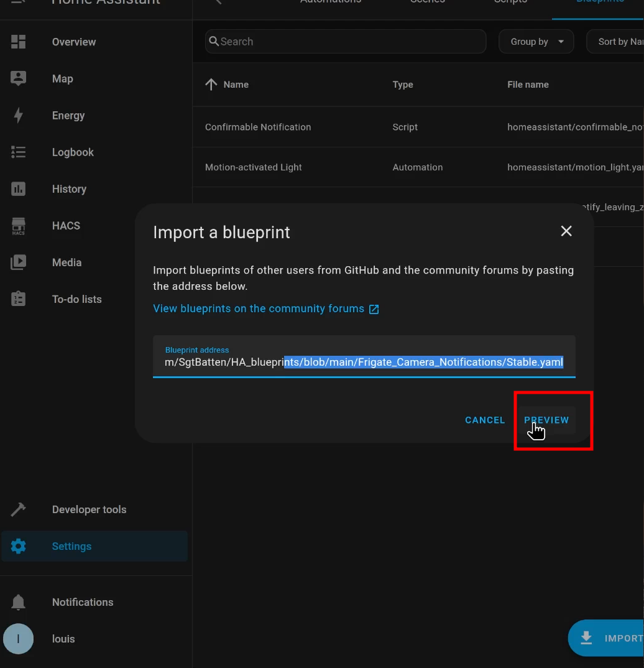Go to Energy in the sidebar
Viewport: 644px width, 668px height.
(x=94, y=116)
